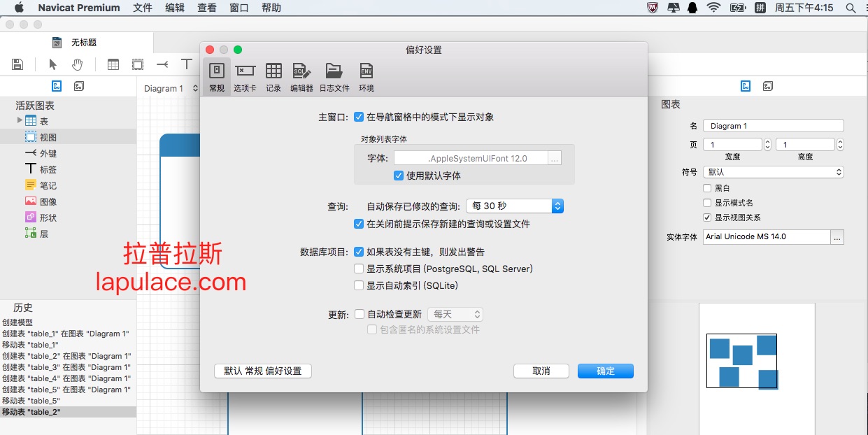The image size is (868, 435).
Task: Click the untitled model document icon
Action: [57, 43]
